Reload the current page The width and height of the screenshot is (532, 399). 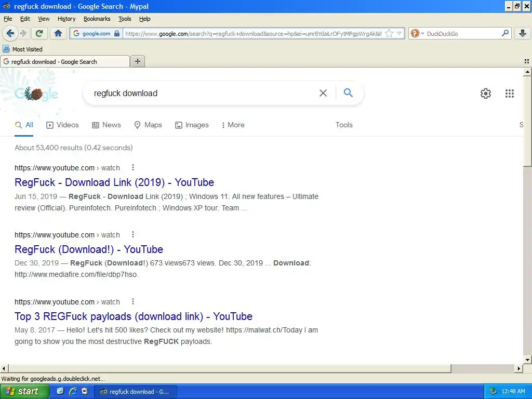point(39,33)
